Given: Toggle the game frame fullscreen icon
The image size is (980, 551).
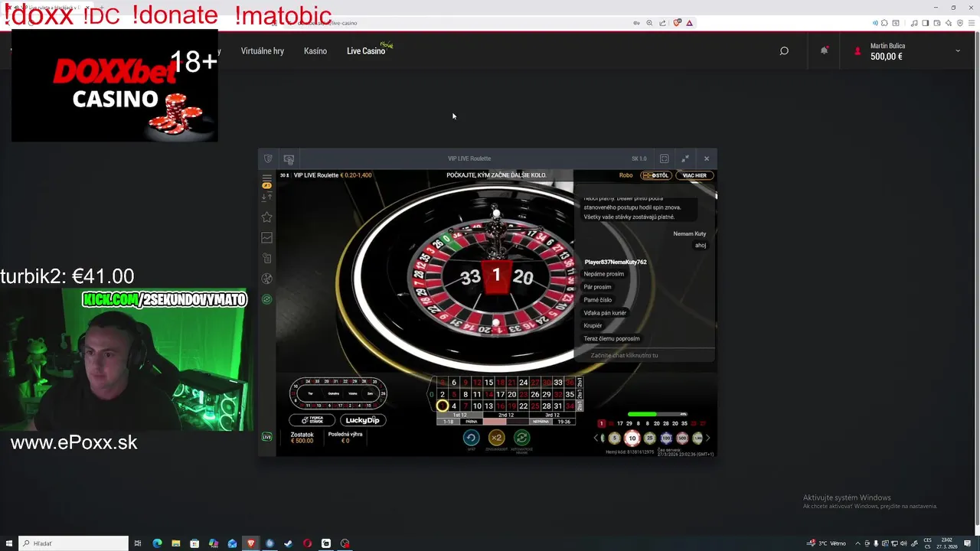Looking at the screenshot, I should (664, 158).
